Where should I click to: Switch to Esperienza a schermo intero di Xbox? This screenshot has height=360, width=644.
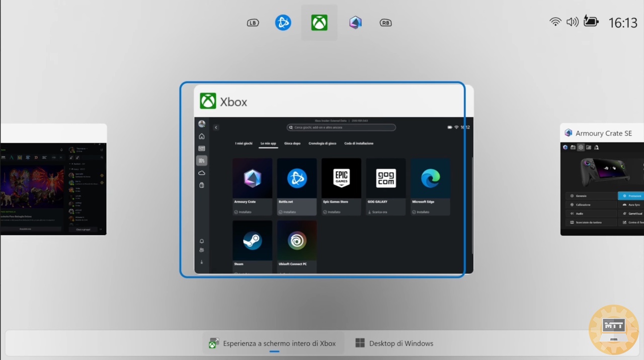(273, 343)
